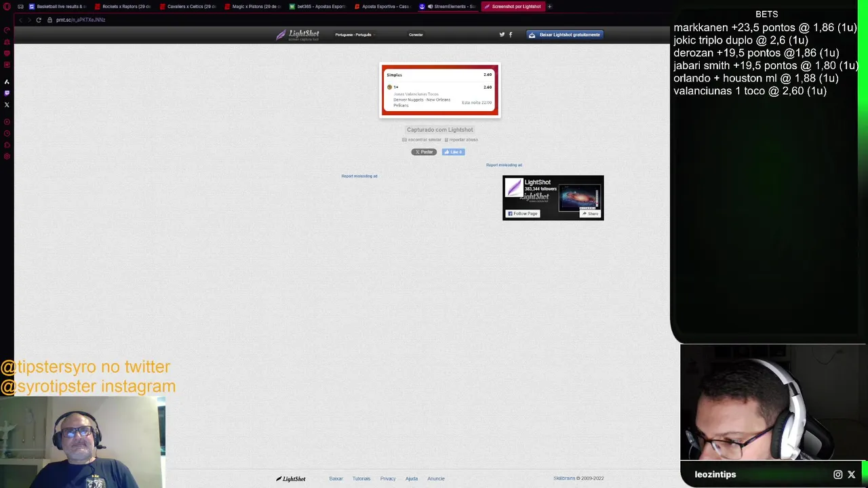The width and height of the screenshot is (868, 488).
Task: Open the captured bet slip screenshot
Action: (440, 90)
